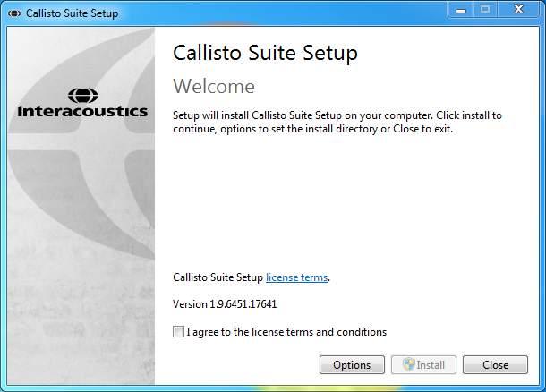546x392 pixels.
Task: Click the Welcome heading
Action: coord(214,86)
